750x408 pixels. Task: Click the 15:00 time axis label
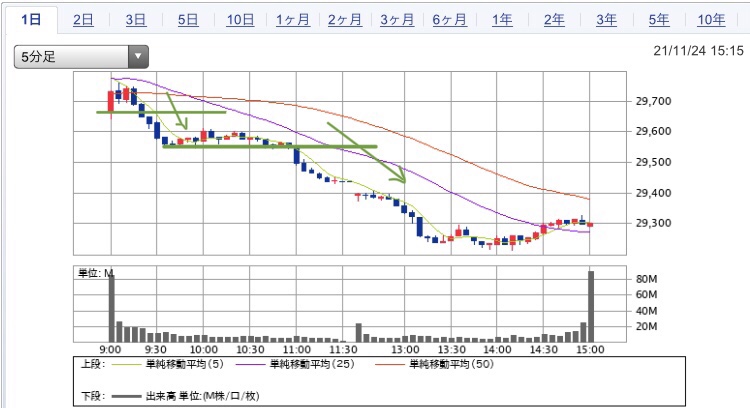point(590,350)
